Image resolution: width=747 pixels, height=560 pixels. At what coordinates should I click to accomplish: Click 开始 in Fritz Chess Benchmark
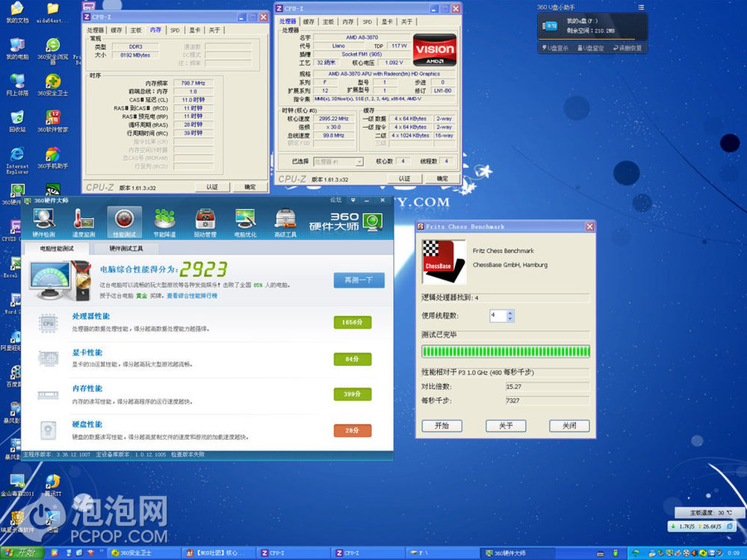pyautogui.click(x=441, y=426)
